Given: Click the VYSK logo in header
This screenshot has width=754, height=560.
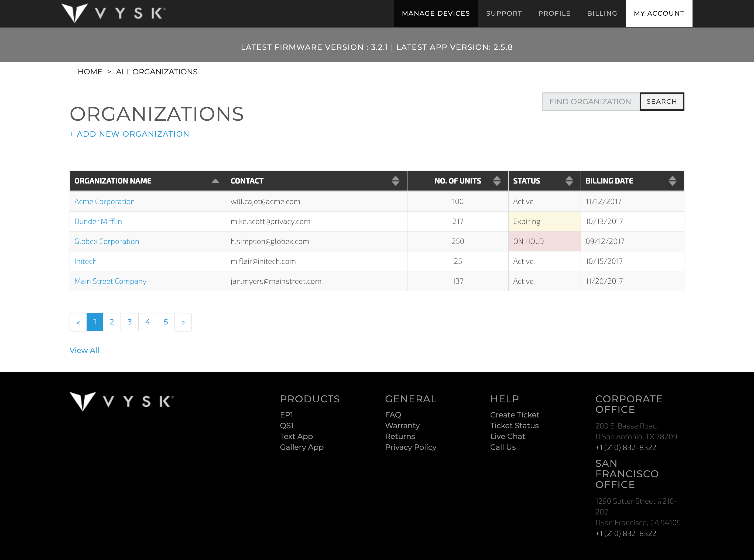Looking at the screenshot, I should click(x=113, y=13).
